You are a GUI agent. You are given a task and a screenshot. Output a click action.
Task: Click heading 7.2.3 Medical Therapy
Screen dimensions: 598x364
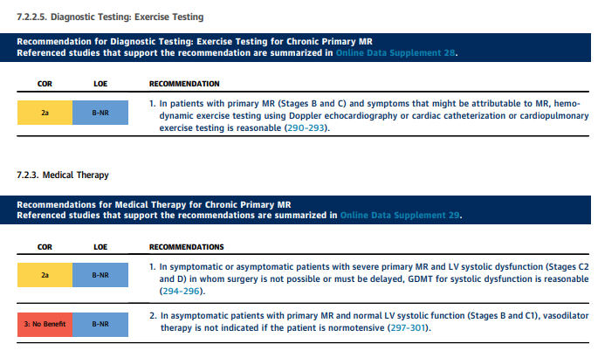pos(63,175)
